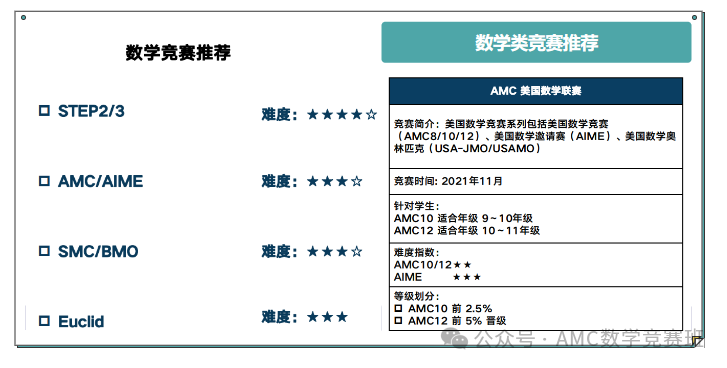Click the last star of Euclid difficulty

(342, 317)
